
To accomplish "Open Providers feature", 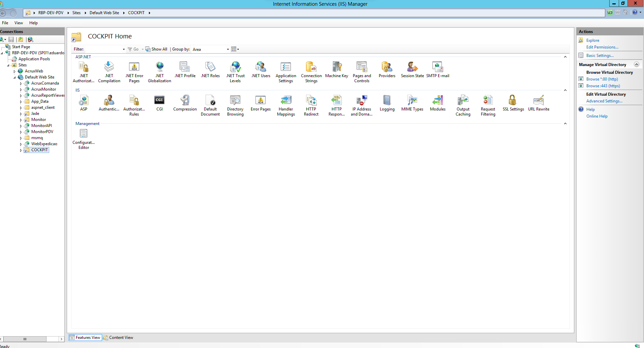I will point(387,70).
